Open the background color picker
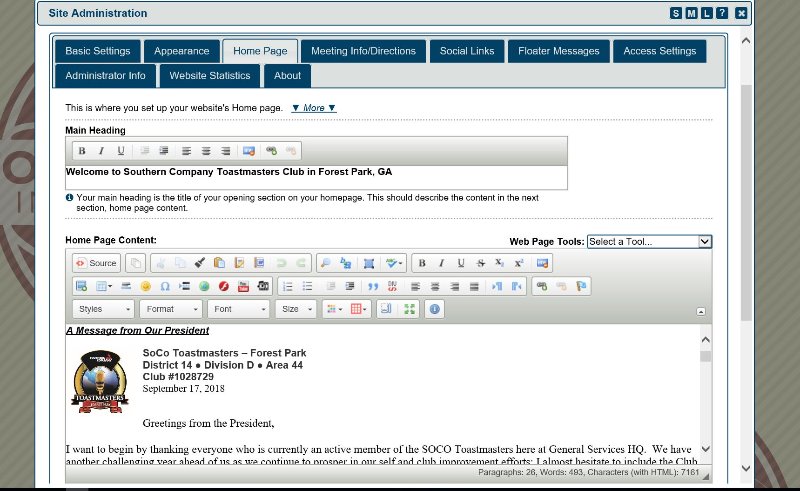Image resolution: width=800 pixels, height=491 pixels. coord(359,309)
